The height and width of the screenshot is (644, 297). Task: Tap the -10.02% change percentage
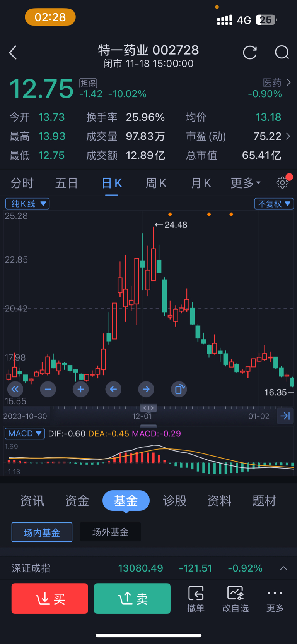coord(127,94)
